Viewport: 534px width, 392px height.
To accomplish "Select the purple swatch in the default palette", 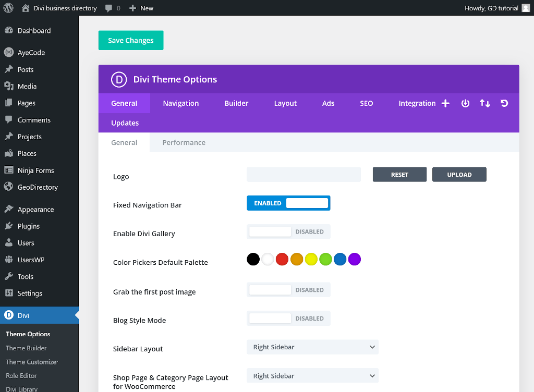I will pos(355,259).
